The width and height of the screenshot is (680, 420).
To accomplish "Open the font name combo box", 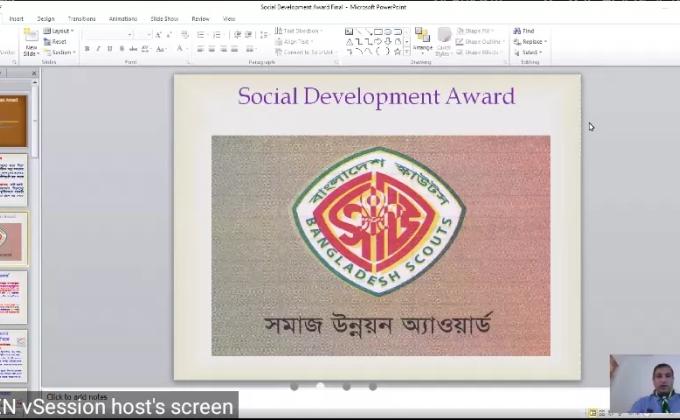I will point(108,34).
